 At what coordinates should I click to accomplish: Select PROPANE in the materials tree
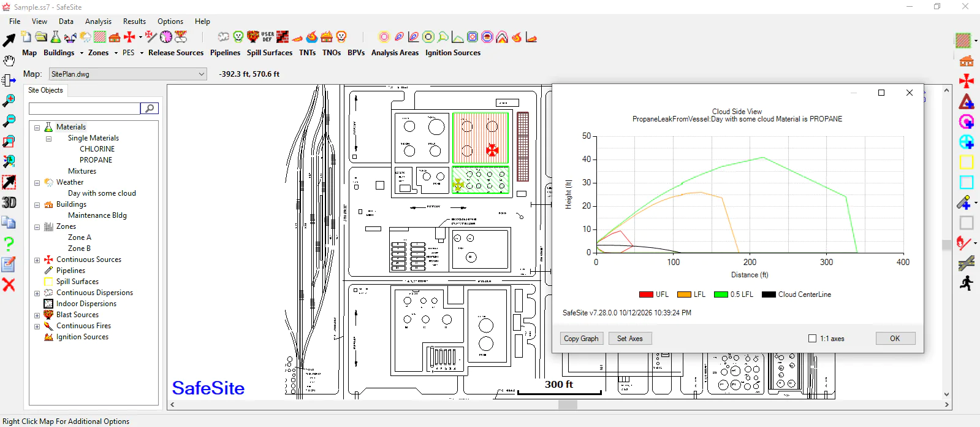96,160
